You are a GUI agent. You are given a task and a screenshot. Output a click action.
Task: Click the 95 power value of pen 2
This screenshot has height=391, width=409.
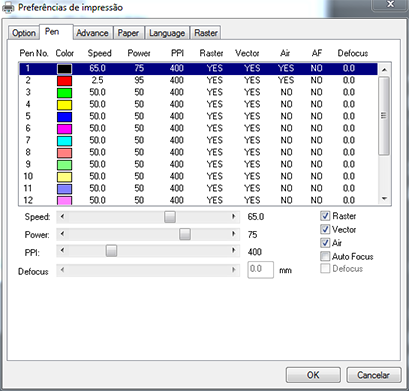[x=139, y=80]
